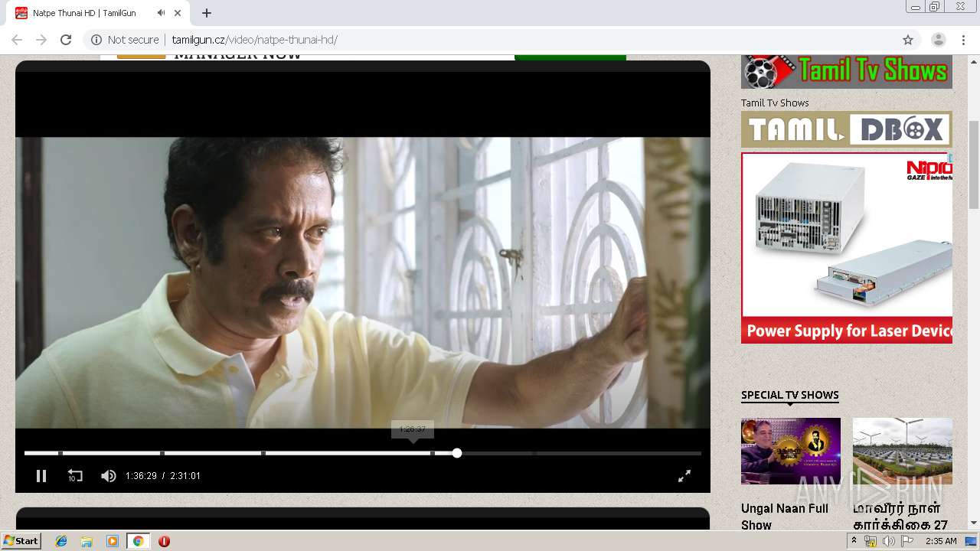Launch Internet Explorer from taskbar
Screen dimensions: 980x551
tap(61, 541)
